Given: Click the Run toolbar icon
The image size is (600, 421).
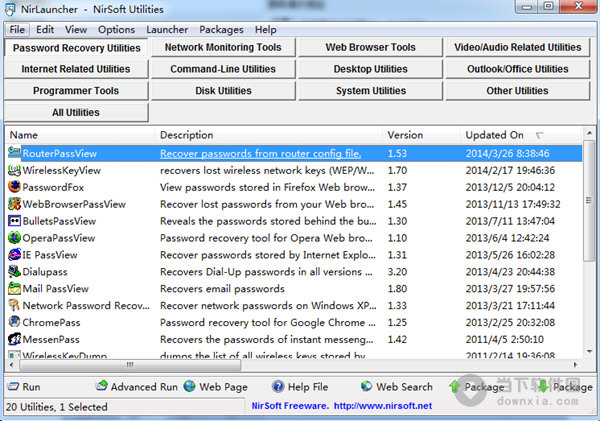Looking at the screenshot, I should 13,386.
